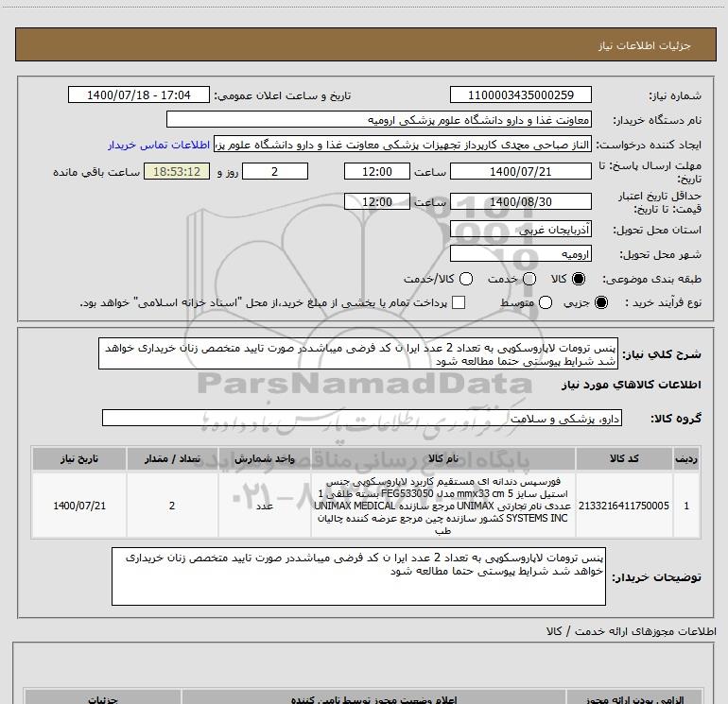Screen dimensions: 728x704
Task: Choose the جزیی purchase type radio
Action: click(600, 303)
